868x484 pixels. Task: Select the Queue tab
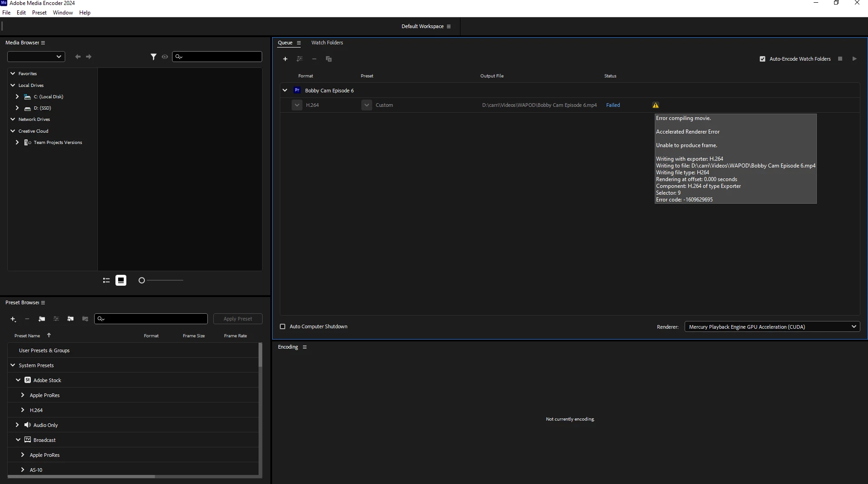point(285,43)
